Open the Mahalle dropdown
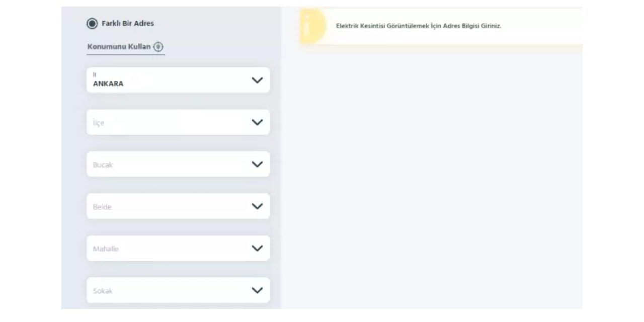The image size is (644, 322). (x=178, y=249)
